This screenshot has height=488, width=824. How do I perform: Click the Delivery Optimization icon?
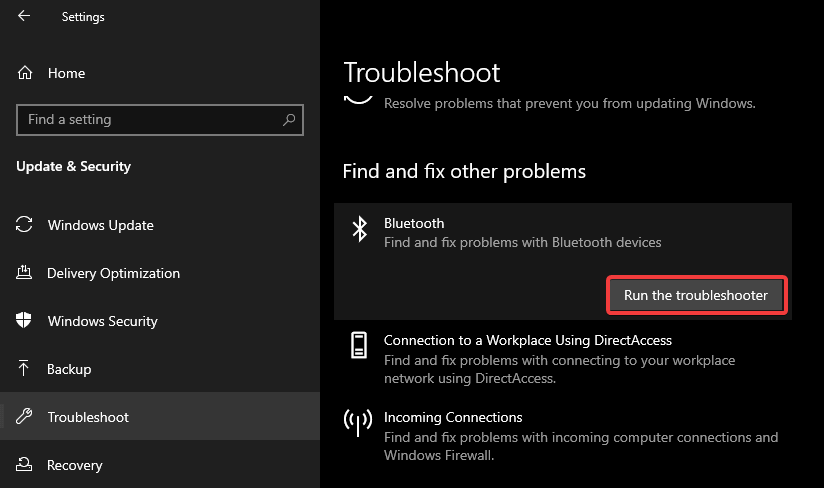point(24,273)
